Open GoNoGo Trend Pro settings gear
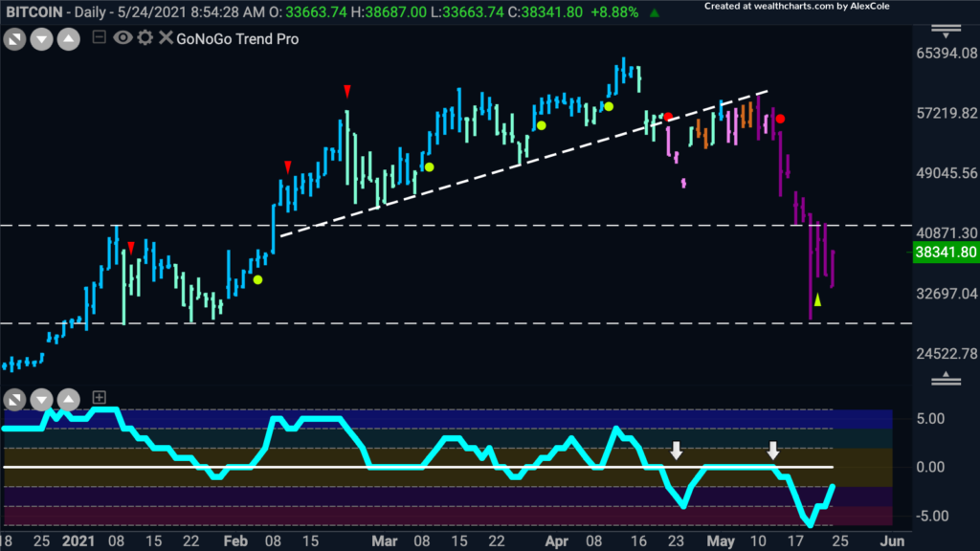 pos(145,38)
